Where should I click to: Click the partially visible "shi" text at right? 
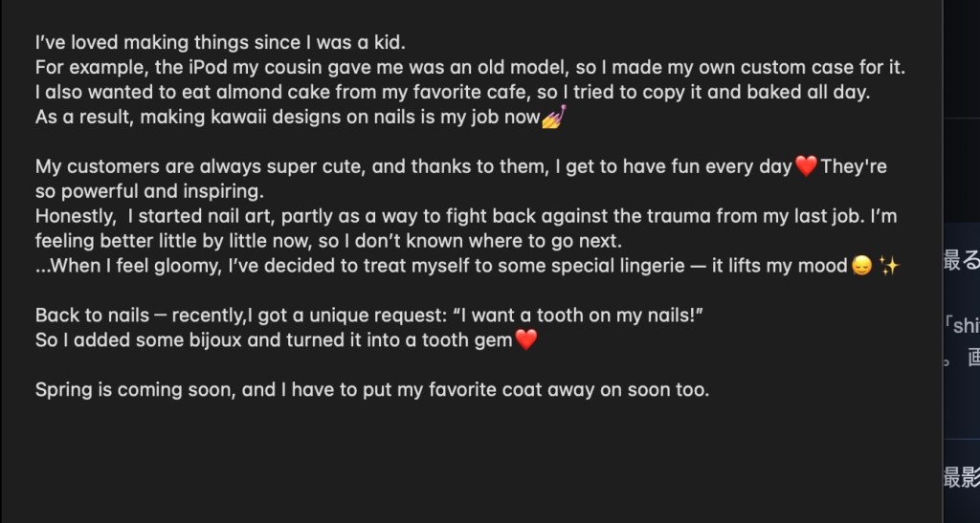(x=962, y=326)
